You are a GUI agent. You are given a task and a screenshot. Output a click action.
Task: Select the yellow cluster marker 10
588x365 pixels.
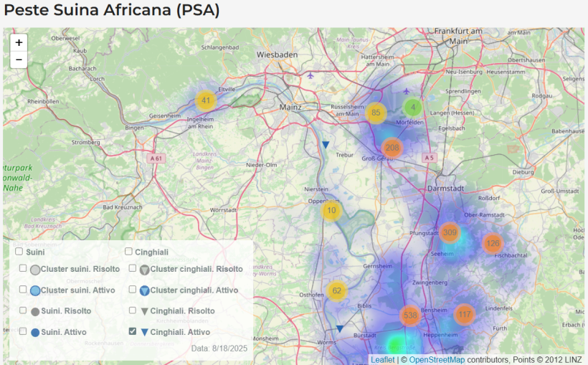tap(331, 211)
